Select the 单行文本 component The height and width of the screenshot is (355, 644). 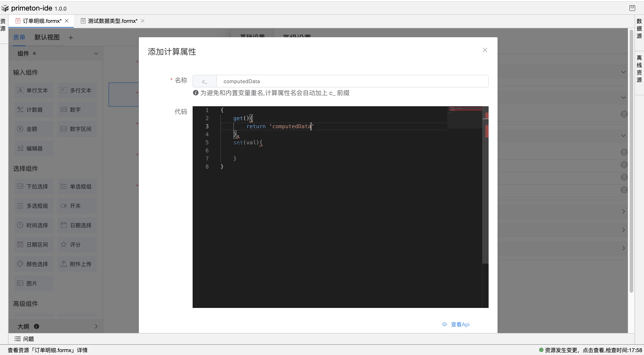coord(33,90)
